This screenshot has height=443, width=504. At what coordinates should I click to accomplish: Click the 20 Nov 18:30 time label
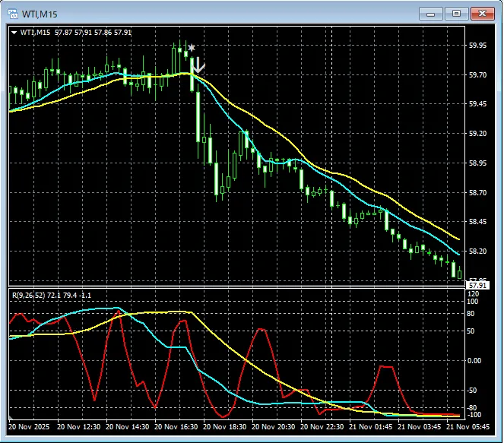[x=225, y=427]
